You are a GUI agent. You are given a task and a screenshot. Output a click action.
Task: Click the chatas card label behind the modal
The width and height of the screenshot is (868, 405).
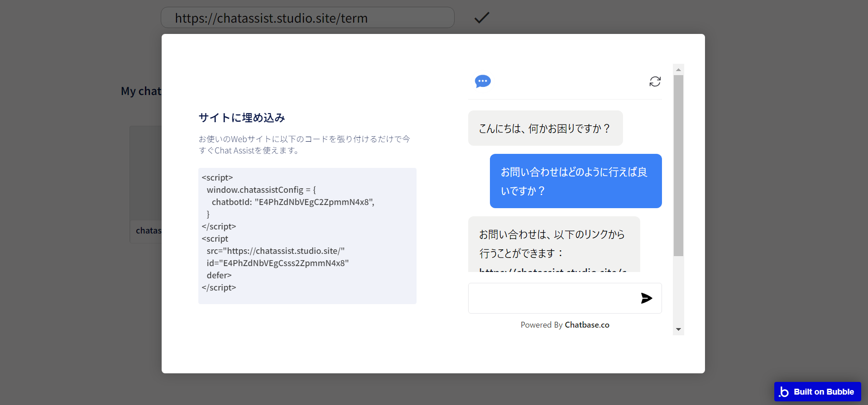pos(149,231)
